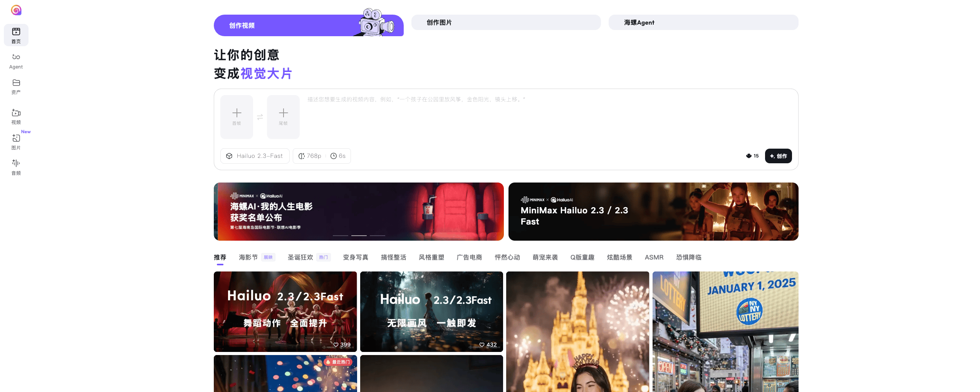This screenshot has width=980, height=392.
Task: Open the 最近热门 confetti video thumbnail
Action: pyautogui.click(x=285, y=374)
